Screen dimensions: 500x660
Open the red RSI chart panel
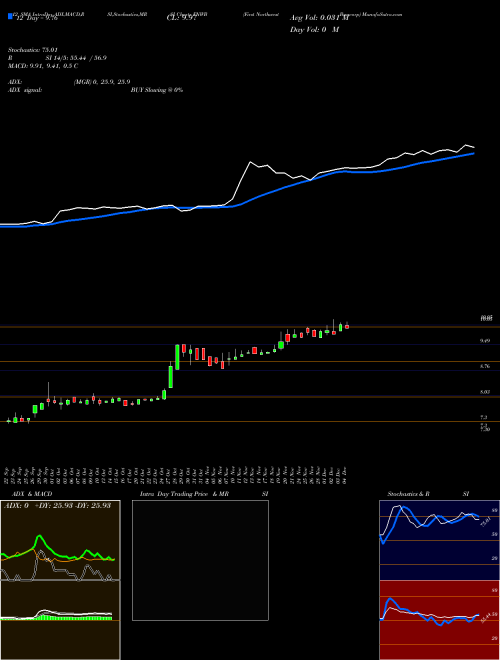point(439,620)
